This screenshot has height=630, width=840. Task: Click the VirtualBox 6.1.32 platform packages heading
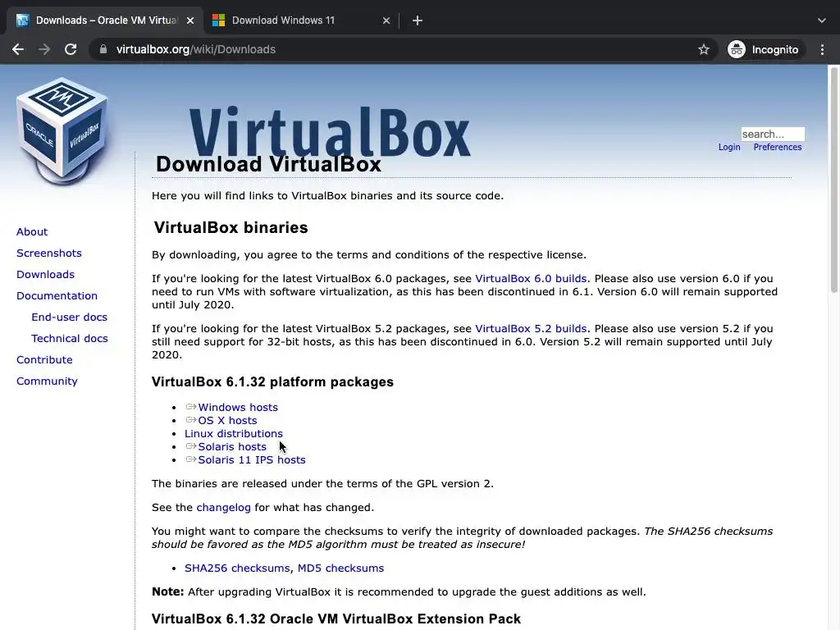tap(272, 382)
